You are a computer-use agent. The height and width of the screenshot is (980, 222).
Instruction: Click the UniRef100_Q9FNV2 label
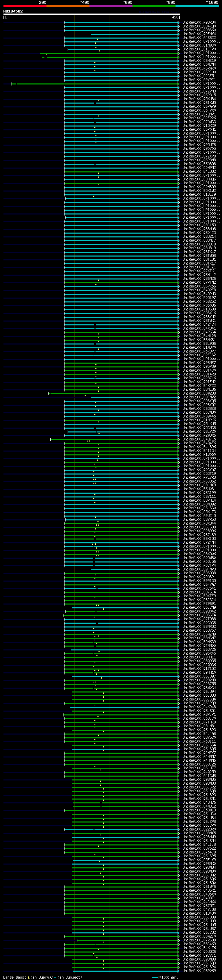point(199,397)
